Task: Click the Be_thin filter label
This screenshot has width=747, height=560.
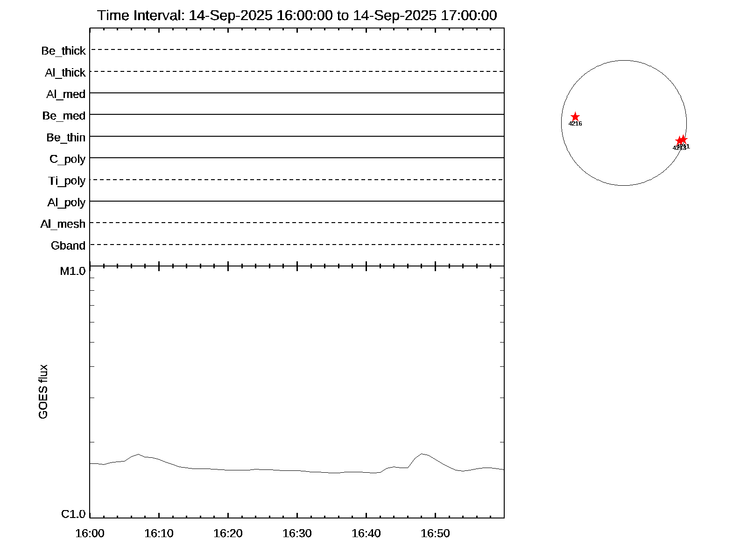Action: point(66,138)
